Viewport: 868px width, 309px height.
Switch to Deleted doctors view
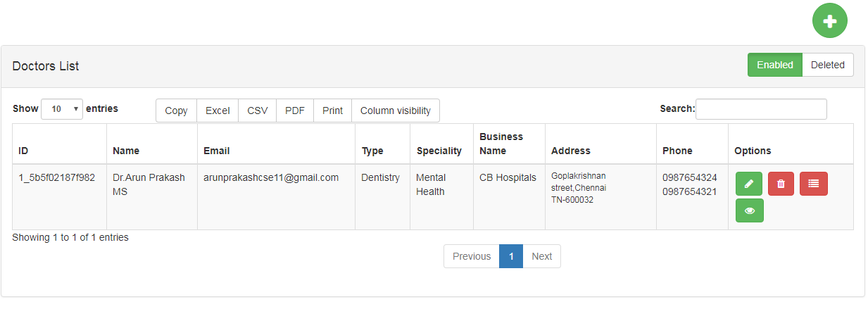click(x=827, y=65)
